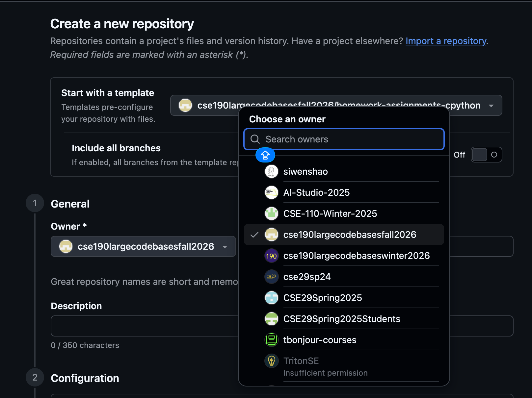Click the 'General' section heading
Screen dimensions: 532x398
pyautogui.click(x=70, y=204)
